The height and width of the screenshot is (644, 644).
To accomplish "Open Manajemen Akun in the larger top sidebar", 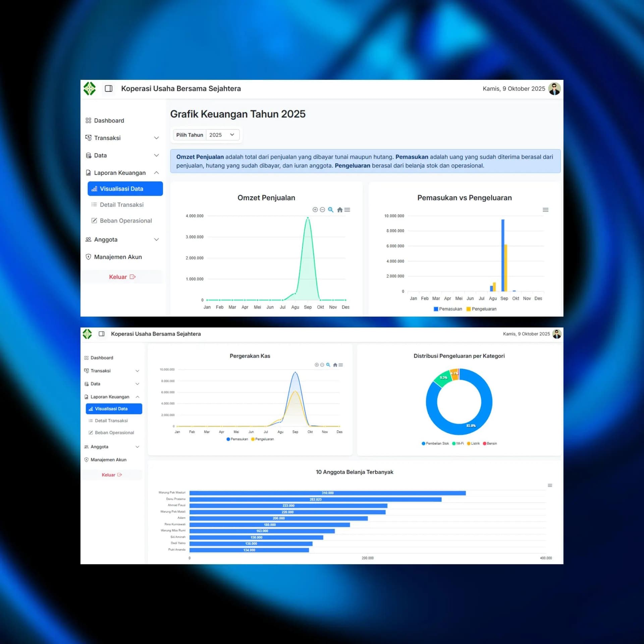I will 118,257.
